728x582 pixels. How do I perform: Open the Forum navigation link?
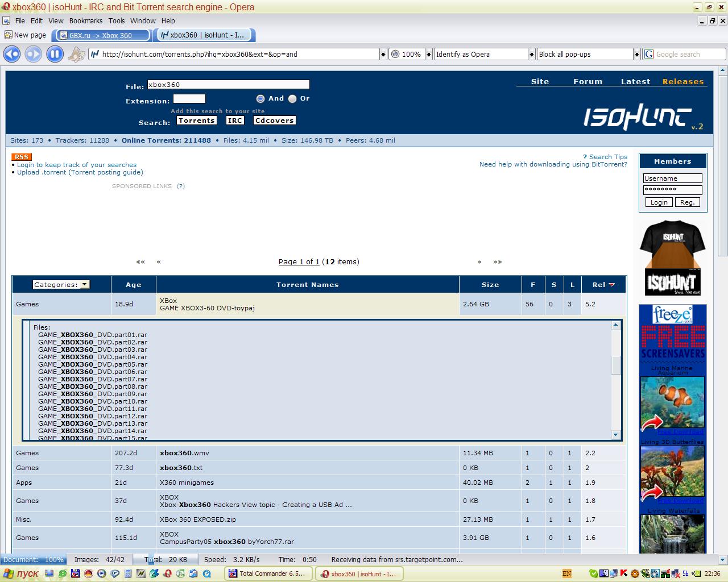click(588, 82)
